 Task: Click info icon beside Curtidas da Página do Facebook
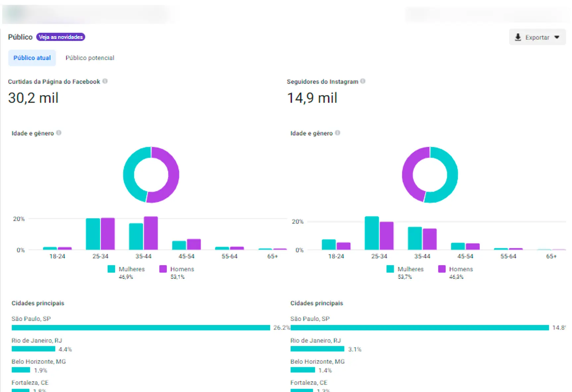(x=105, y=81)
